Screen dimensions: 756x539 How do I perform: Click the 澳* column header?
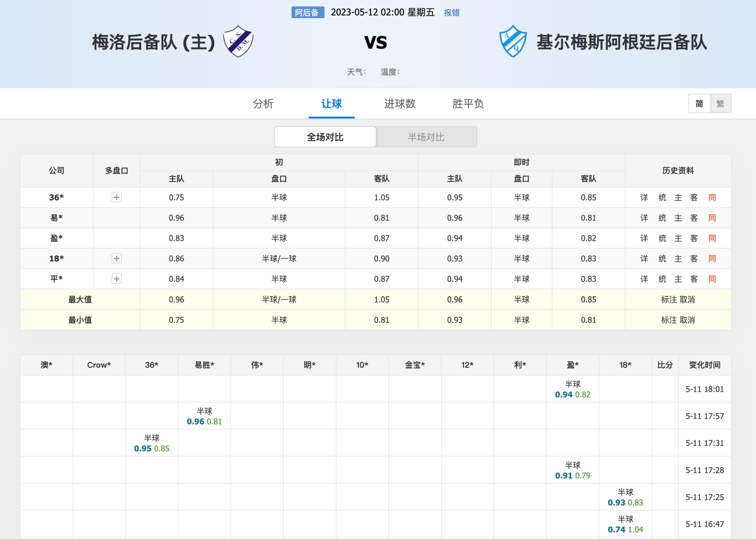pyautogui.click(x=46, y=365)
